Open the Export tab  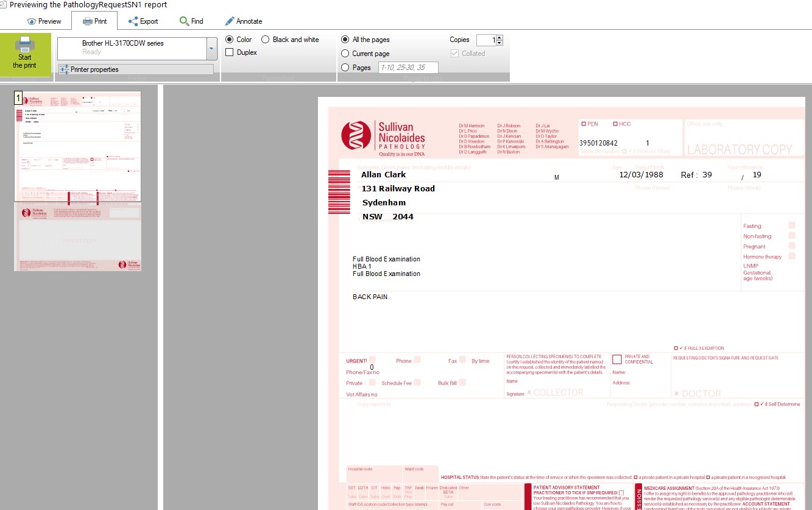coord(143,21)
